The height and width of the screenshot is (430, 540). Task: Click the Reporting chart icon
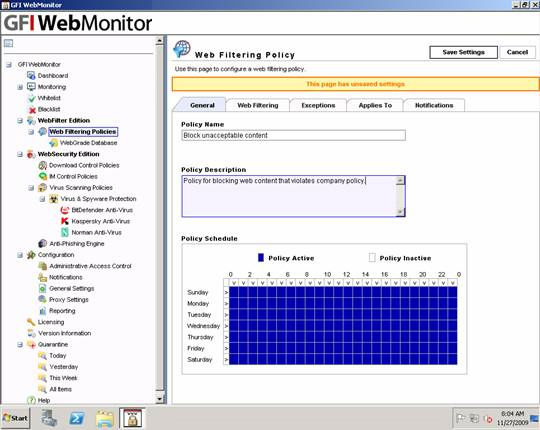click(42, 311)
